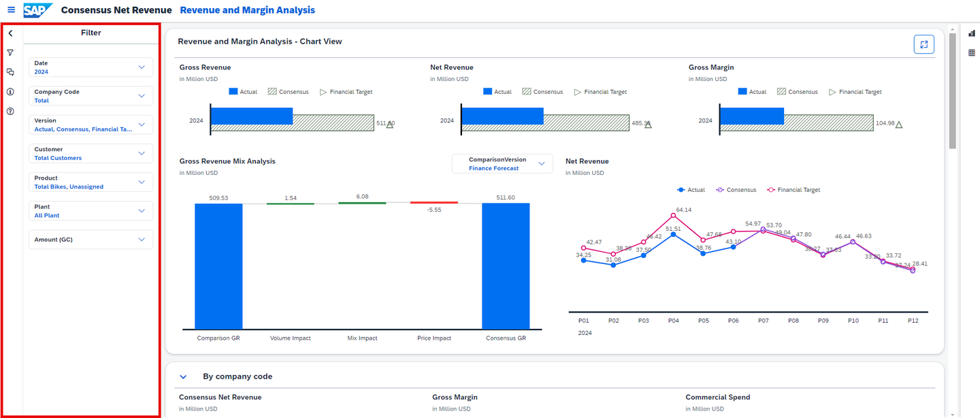This screenshot has width=980, height=418.
Task: Toggle Consensus legend in Gross Margin chart
Action: tap(797, 92)
